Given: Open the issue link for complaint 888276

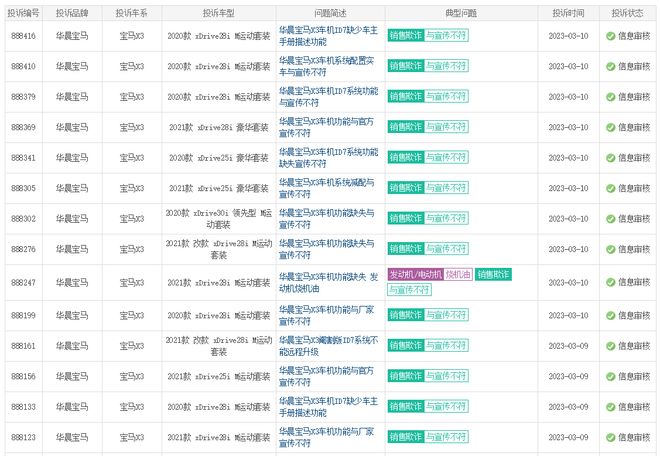Looking at the screenshot, I should point(327,249).
